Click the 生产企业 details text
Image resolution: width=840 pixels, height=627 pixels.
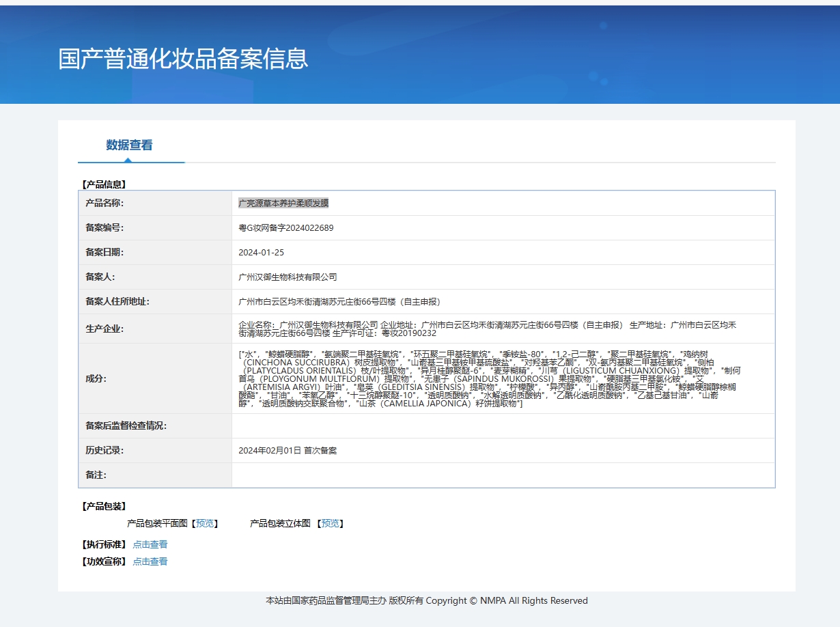pos(487,329)
